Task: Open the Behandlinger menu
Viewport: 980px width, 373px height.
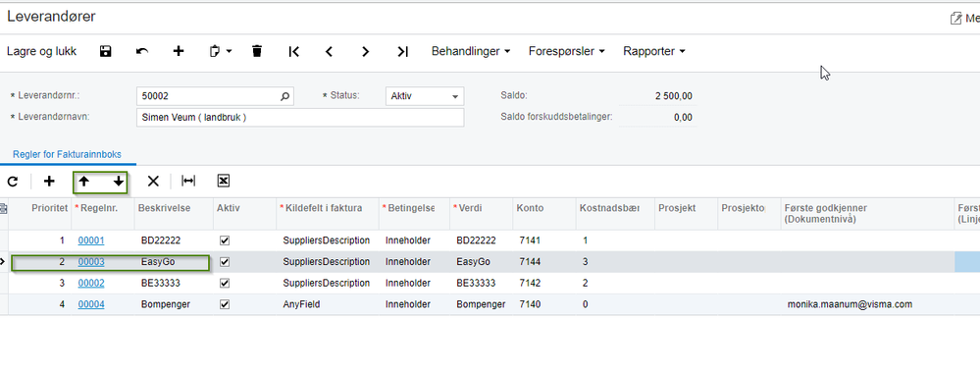Action: point(471,51)
